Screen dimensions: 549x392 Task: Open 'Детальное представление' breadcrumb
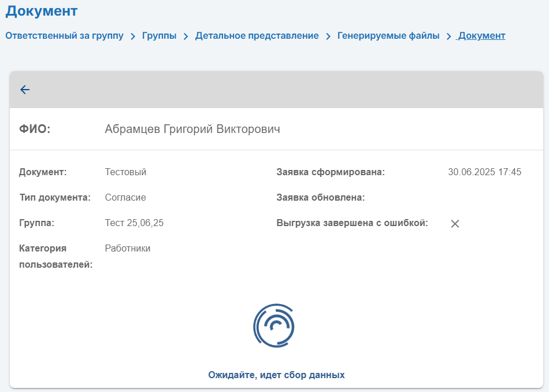[257, 36]
